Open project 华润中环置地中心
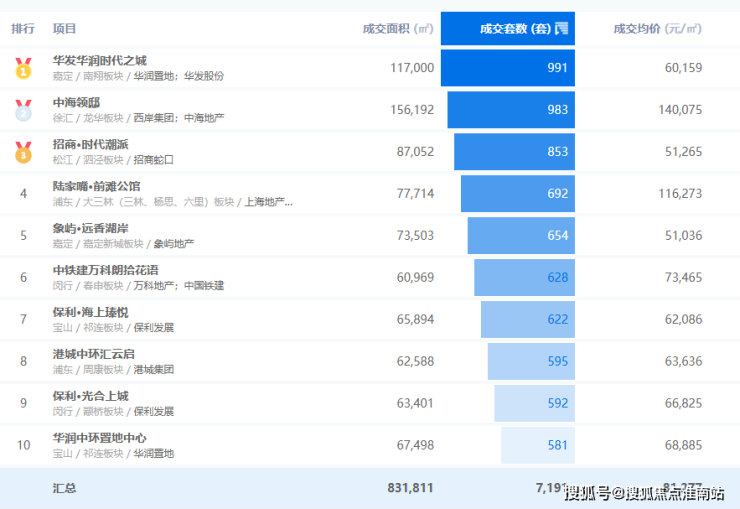This screenshot has height=509, width=740. 100,438
